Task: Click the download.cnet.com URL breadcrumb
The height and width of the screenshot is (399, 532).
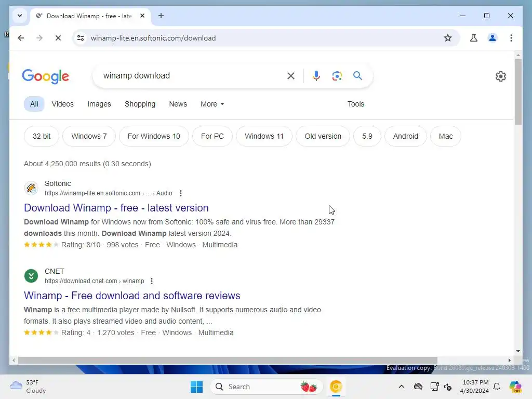Action: point(95,281)
